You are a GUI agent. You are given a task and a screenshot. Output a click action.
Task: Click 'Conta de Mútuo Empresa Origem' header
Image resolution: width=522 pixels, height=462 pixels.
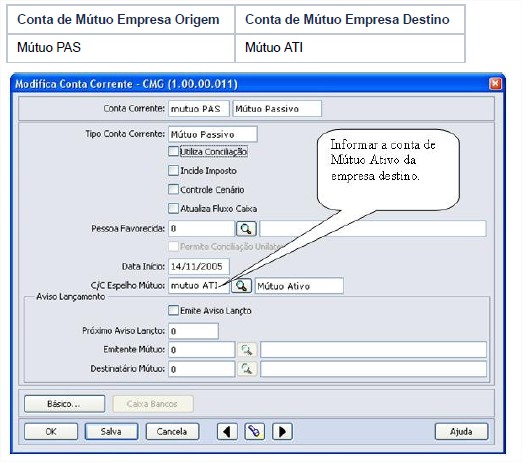pos(121,19)
